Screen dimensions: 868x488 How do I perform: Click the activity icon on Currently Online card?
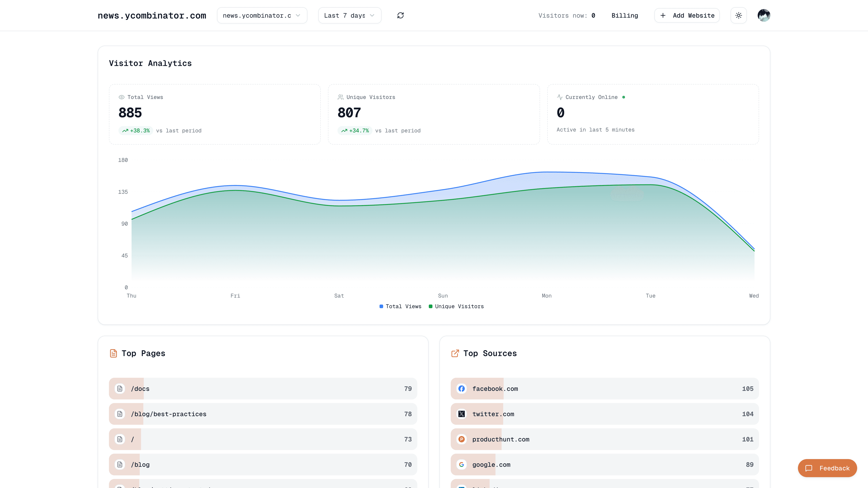click(x=559, y=97)
